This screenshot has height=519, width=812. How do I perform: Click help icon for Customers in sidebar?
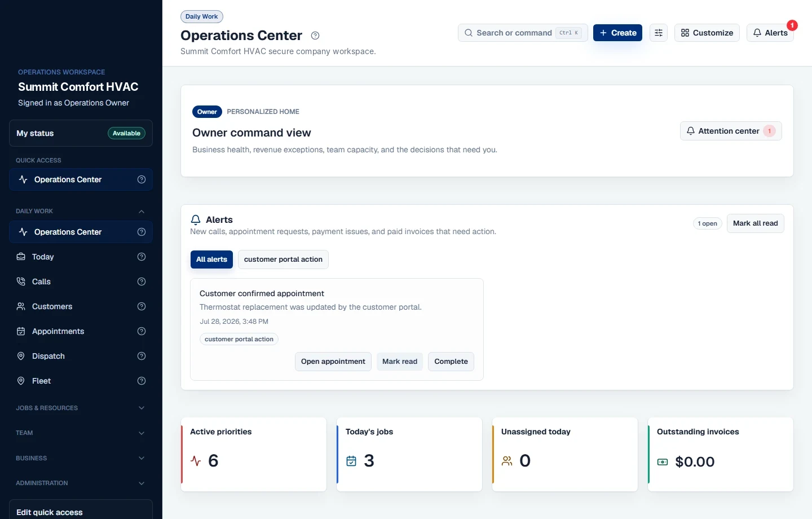142,306
